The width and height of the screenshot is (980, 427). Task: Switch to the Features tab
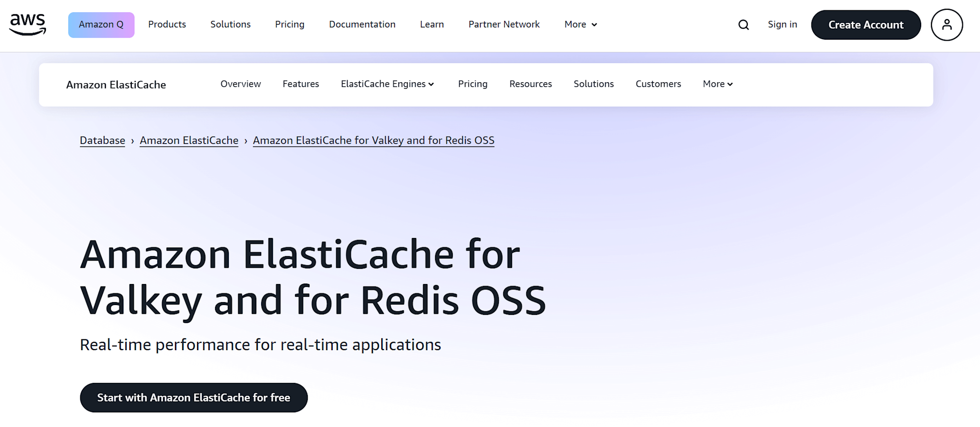(x=301, y=84)
